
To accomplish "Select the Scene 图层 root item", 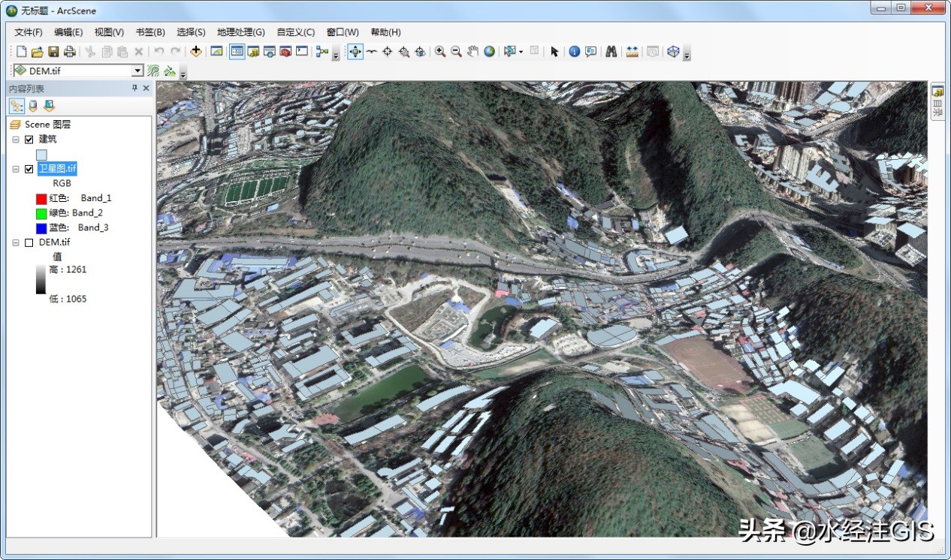I will point(47,125).
